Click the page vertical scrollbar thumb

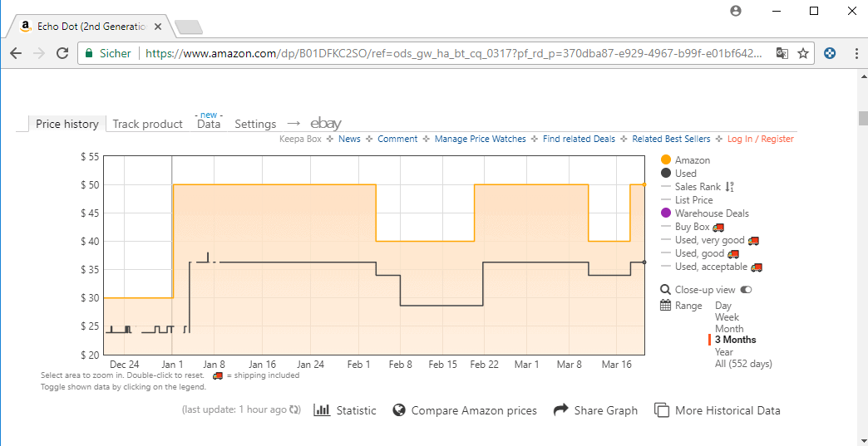tap(862, 118)
